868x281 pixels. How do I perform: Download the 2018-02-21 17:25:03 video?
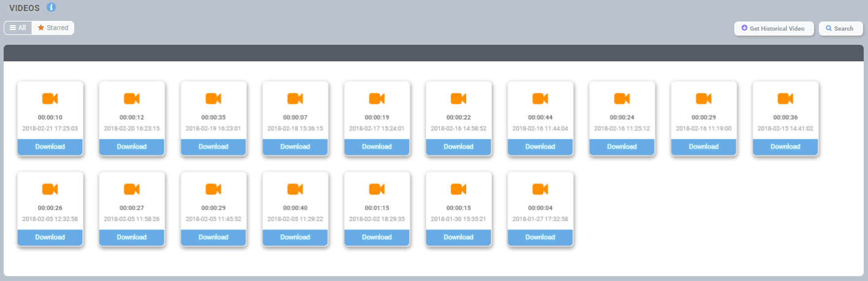click(50, 147)
